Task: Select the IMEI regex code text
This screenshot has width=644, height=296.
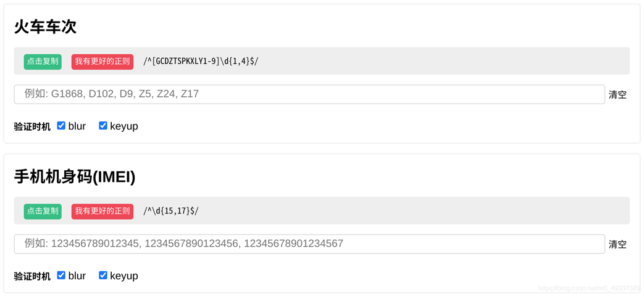Action: [x=171, y=212]
